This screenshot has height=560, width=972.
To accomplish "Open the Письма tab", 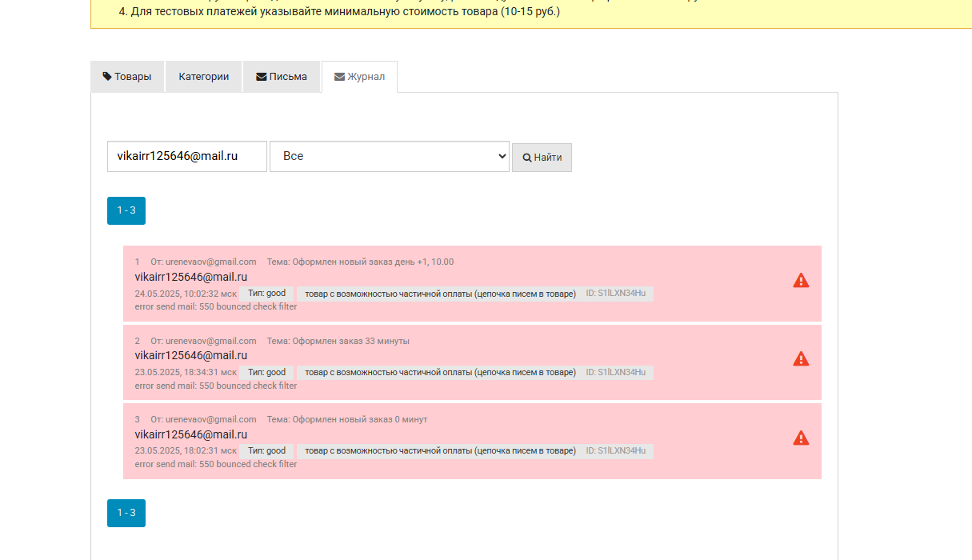I will click(x=282, y=77).
